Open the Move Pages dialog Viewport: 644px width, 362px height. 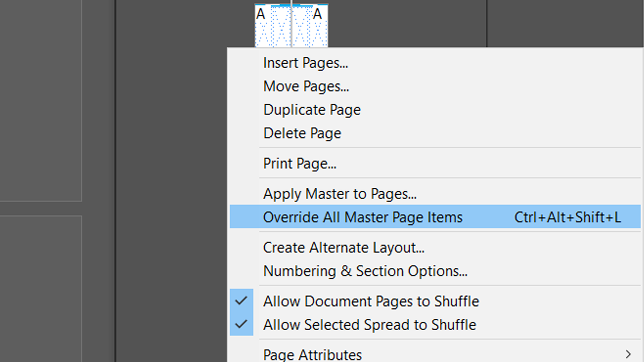coord(306,86)
